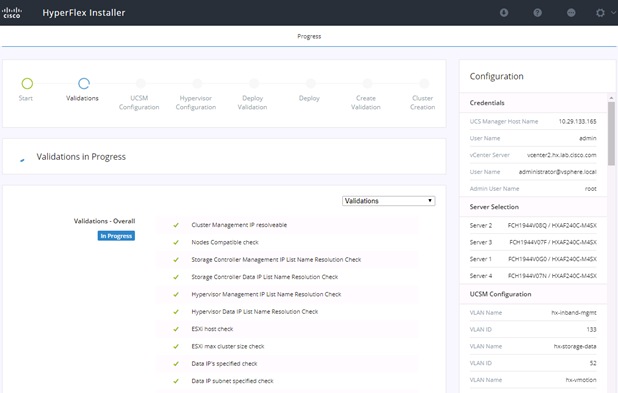This screenshot has height=393, width=618.
Task: Click the Deploy Validation step circle
Action: point(254,83)
